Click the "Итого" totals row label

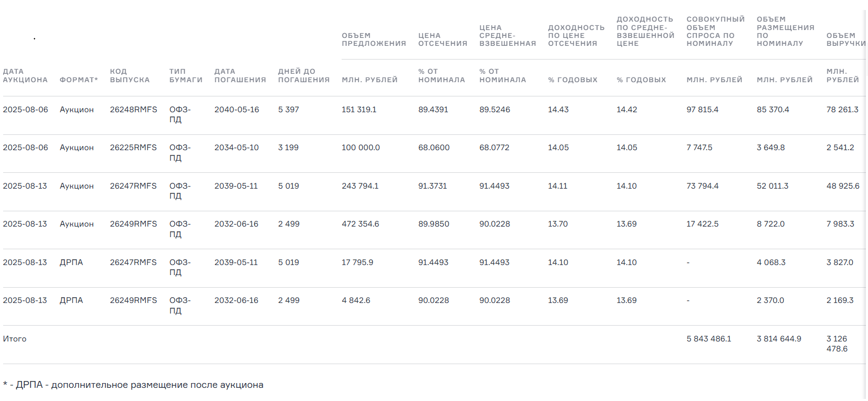tap(15, 339)
